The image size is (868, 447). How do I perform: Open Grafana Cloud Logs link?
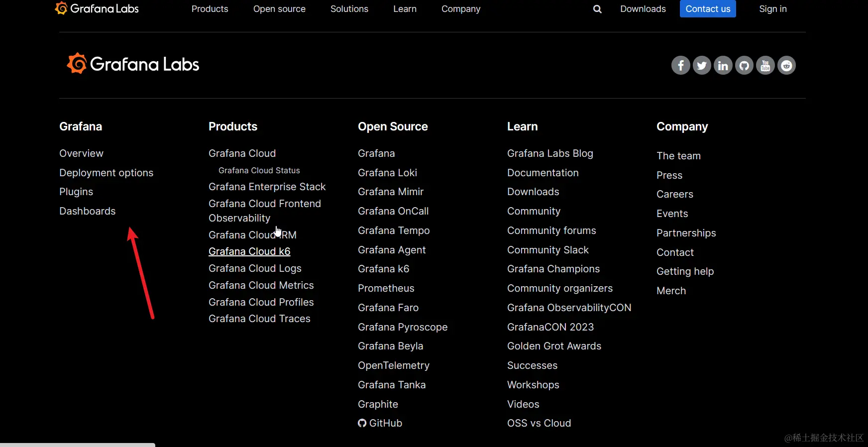pos(255,268)
